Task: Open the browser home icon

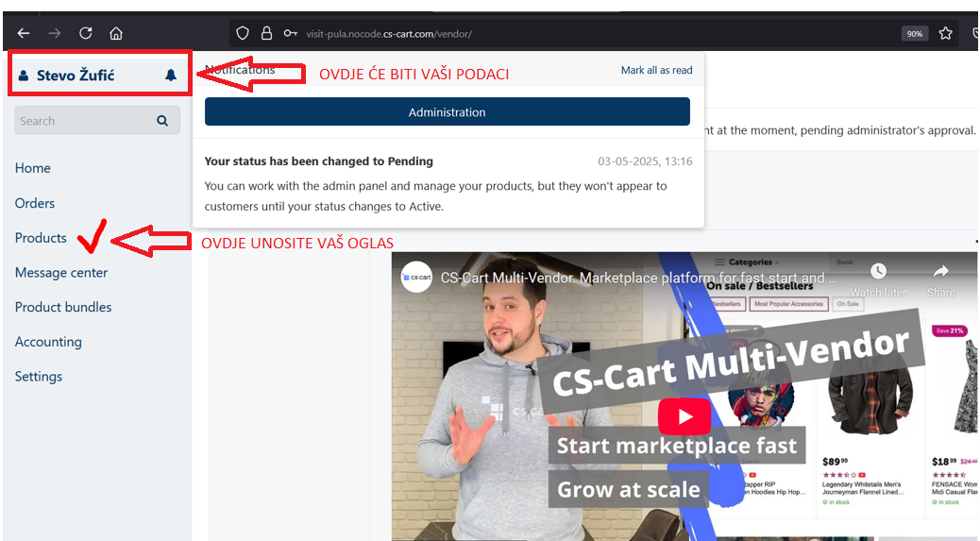Action: 116,33
